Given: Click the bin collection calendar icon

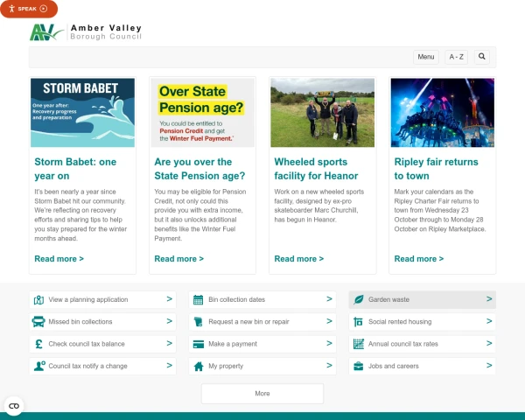Looking at the screenshot, I should coord(199,299).
